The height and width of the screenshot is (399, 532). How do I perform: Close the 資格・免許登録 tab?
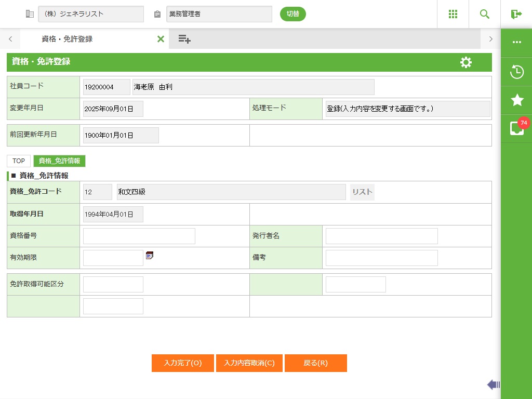tap(161, 39)
